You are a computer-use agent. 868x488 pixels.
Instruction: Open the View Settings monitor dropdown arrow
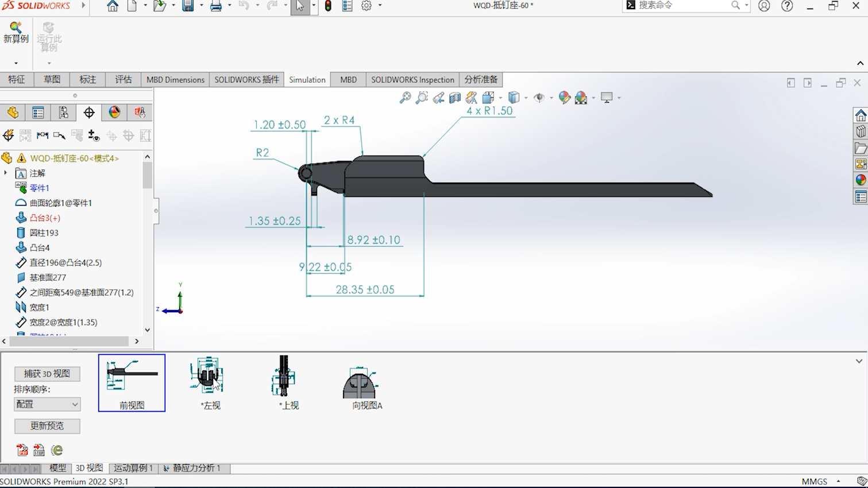pos(619,98)
